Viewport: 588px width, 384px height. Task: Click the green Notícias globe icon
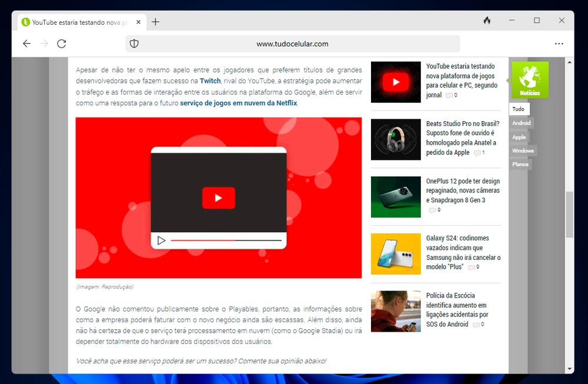pyautogui.click(x=530, y=79)
